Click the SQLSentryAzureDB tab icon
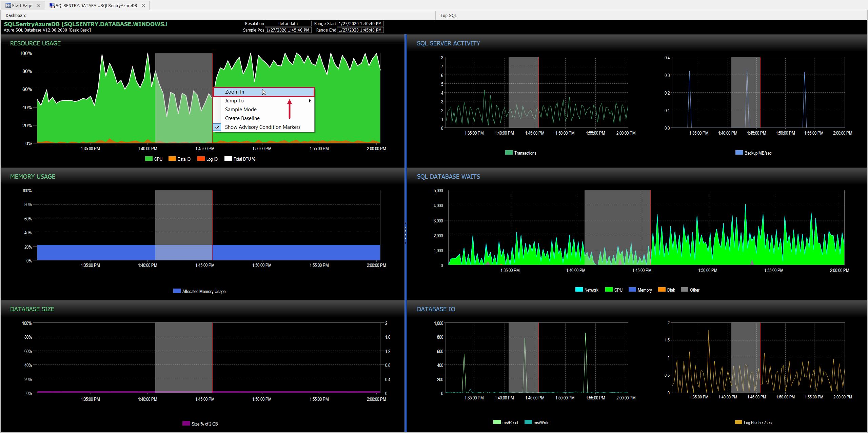 (52, 5)
